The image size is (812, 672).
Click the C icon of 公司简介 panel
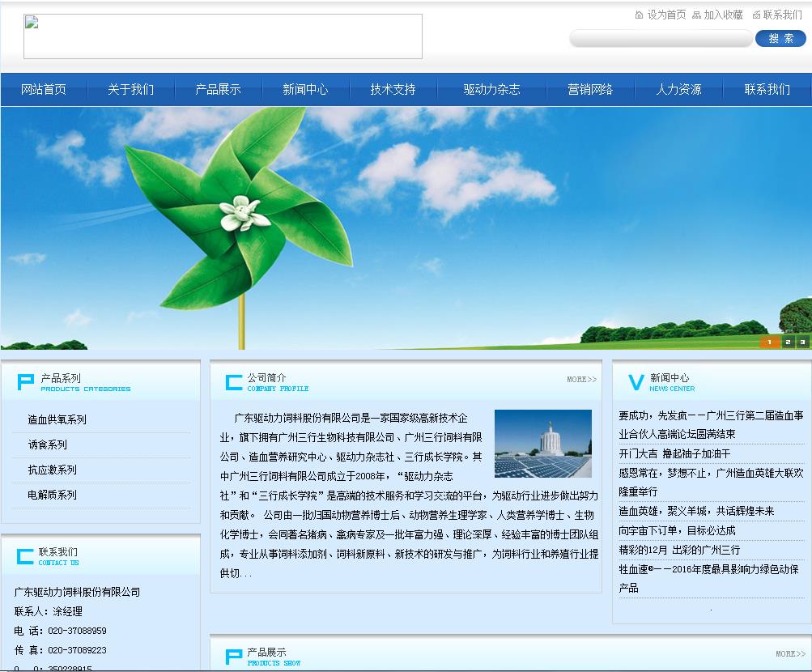234,382
